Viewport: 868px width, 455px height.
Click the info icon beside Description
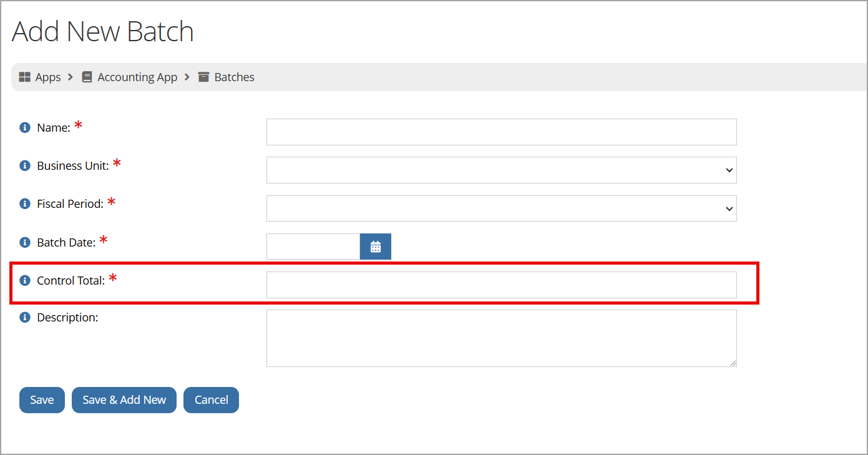25,317
